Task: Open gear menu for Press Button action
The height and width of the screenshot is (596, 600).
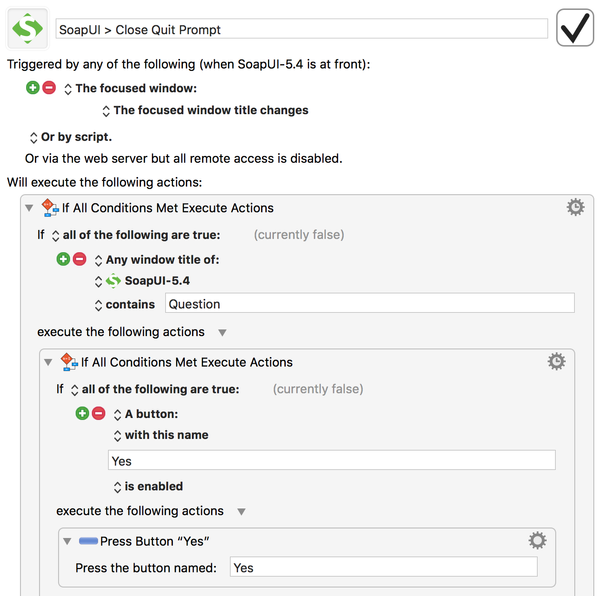Action: coord(537,541)
